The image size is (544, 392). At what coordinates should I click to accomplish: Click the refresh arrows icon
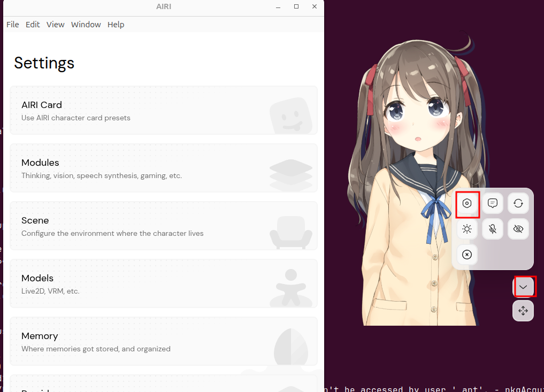(x=518, y=203)
